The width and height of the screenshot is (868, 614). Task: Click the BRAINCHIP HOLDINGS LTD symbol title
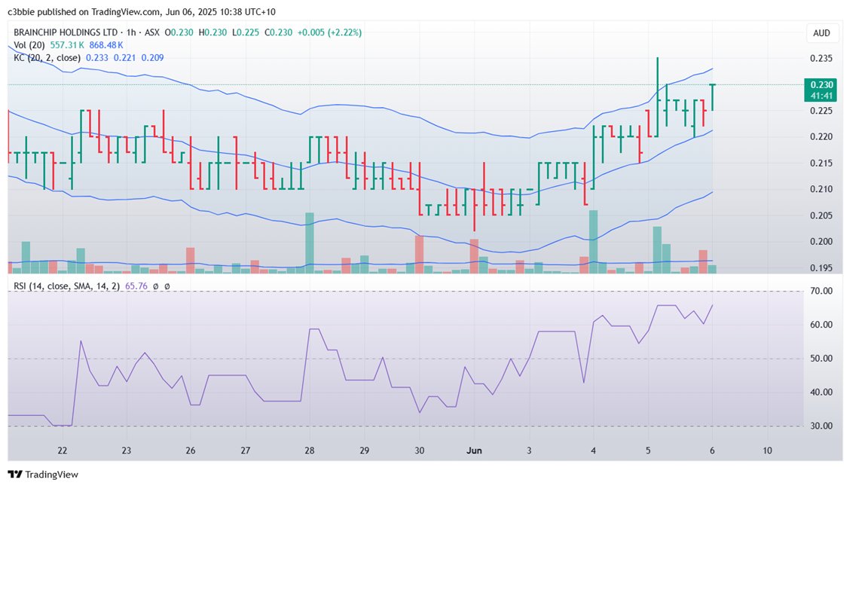point(66,32)
